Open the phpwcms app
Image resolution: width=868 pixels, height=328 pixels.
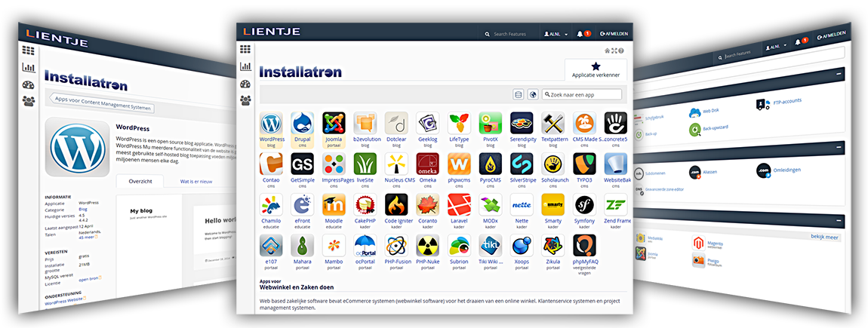pos(459,164)
